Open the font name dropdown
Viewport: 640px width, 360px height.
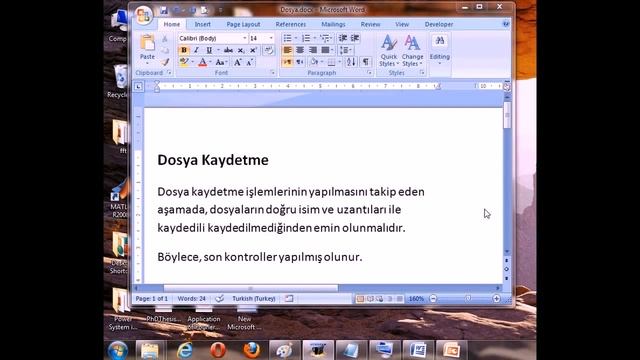244,38
